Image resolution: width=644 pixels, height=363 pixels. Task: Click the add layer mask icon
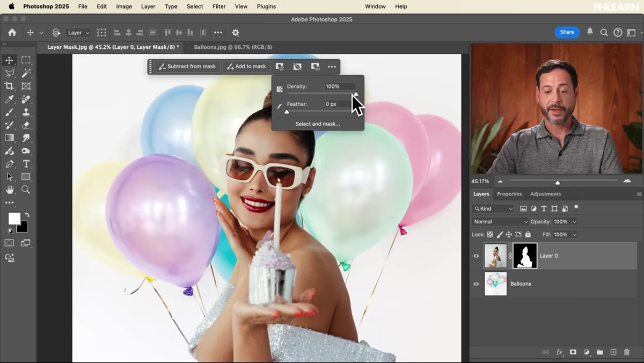(573, 352)
